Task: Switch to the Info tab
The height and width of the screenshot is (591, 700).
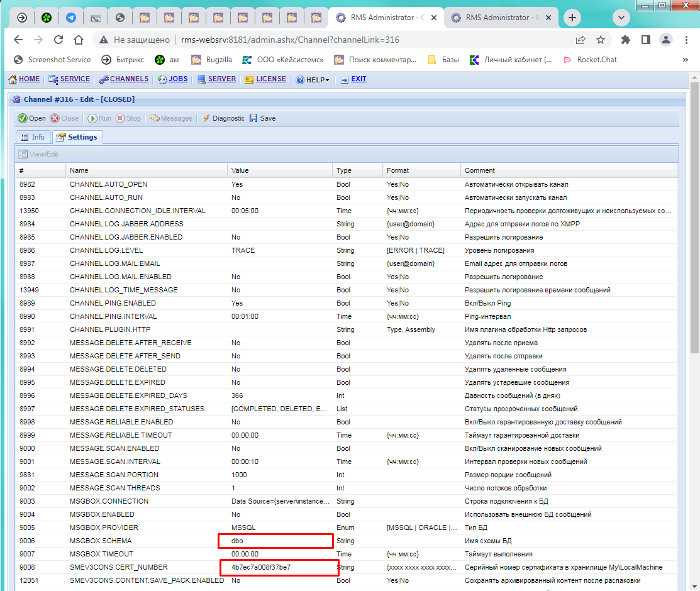Action: [x=33, y=137]
